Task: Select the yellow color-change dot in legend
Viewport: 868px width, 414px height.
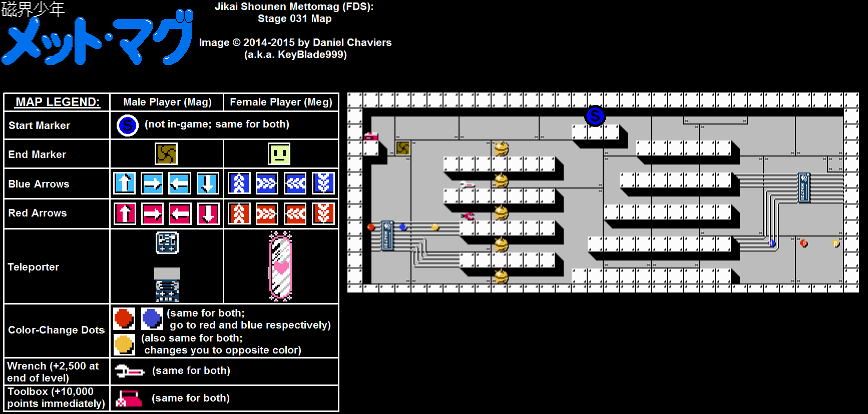Action: 124,344
